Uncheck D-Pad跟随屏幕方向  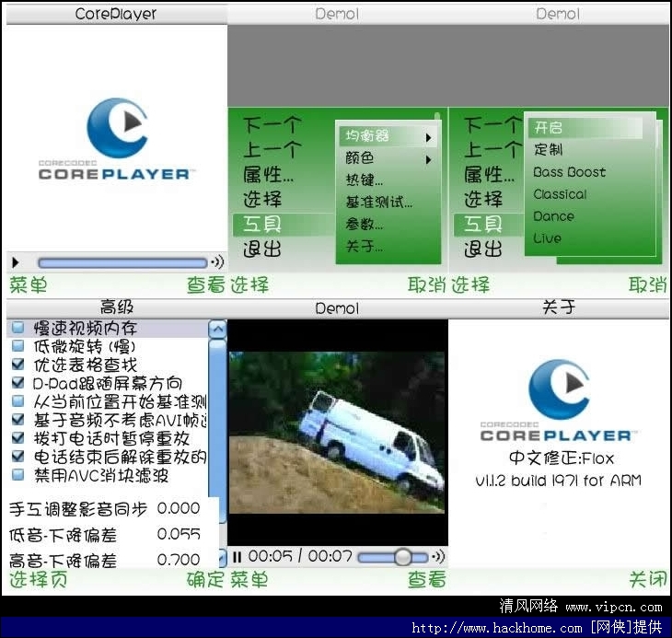click(18, 382)
